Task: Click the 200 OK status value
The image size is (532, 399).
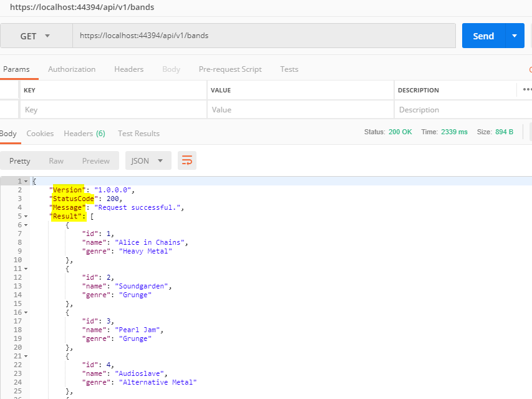Action: click(x=400, y=132)
